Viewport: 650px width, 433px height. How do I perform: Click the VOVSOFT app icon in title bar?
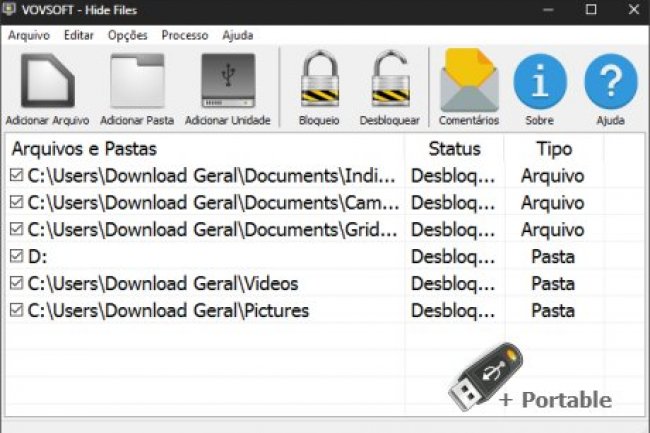pos(9,9)
